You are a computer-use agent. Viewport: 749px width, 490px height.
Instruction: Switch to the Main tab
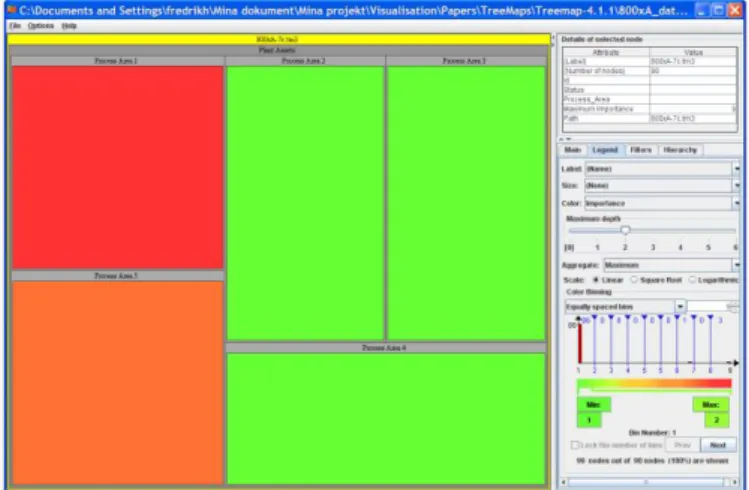572,150
